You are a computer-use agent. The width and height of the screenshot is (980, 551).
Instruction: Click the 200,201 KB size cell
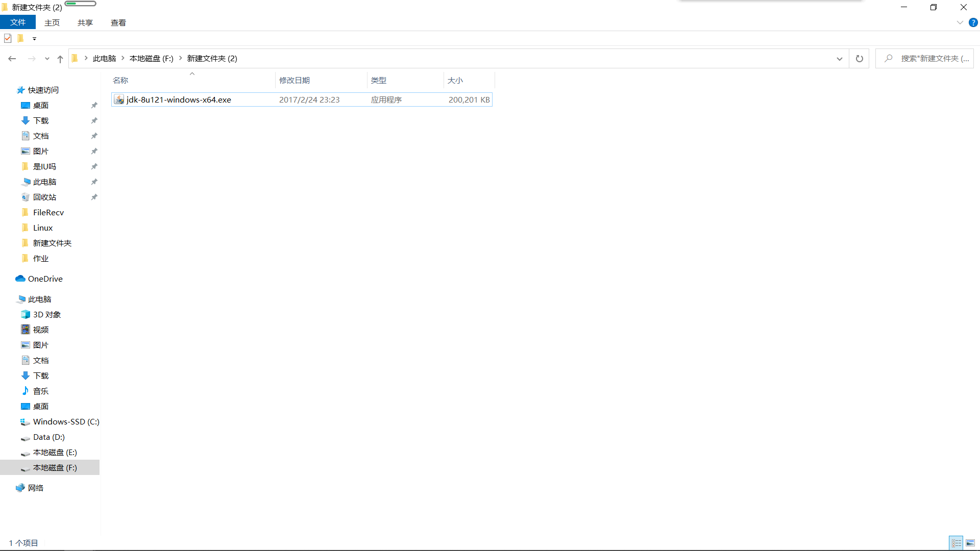pos(469,99)
